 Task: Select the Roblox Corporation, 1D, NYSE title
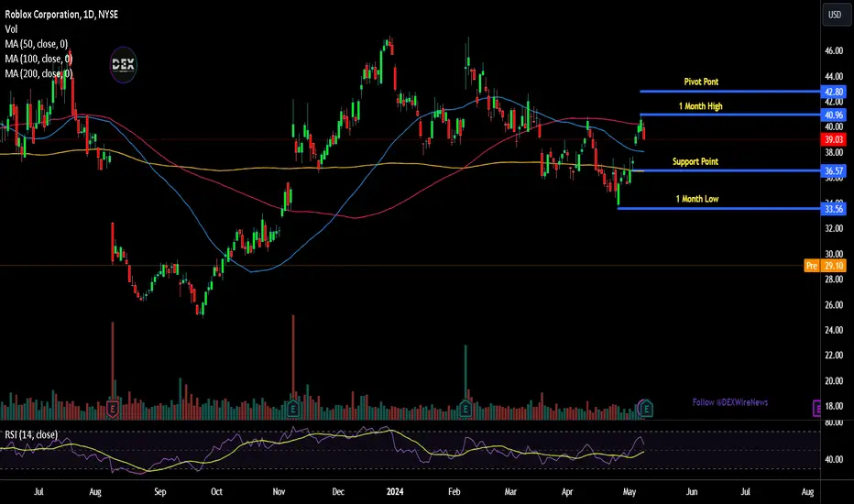click(61, 15)
